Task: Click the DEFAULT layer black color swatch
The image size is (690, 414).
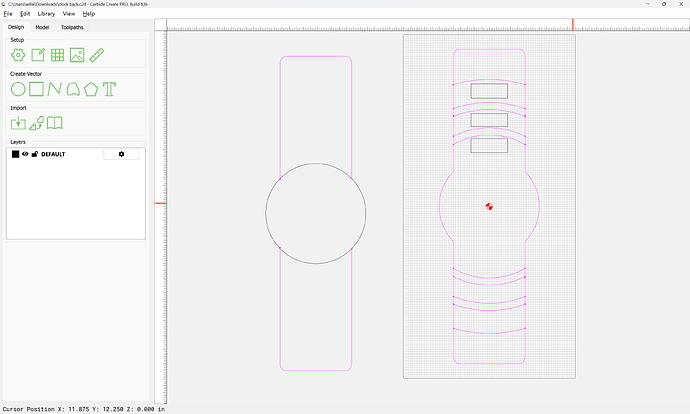Action: 15,154
